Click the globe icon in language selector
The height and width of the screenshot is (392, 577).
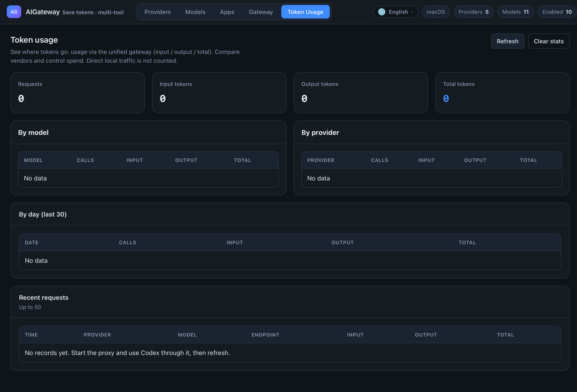click(382, 12)
